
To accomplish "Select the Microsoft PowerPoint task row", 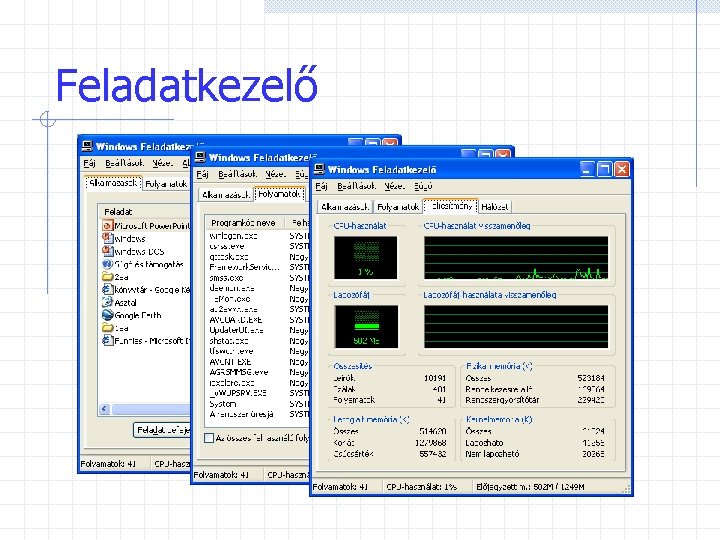I will 146,225.
